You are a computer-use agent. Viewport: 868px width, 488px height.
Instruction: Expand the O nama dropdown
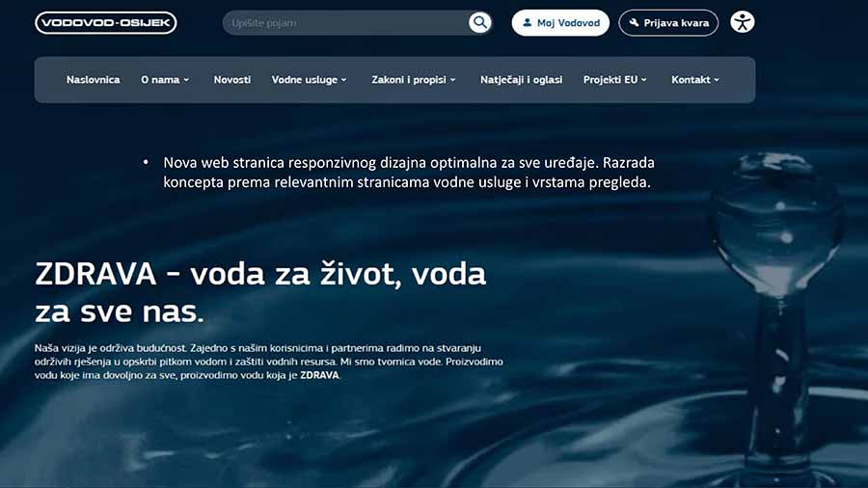(164, 80)
